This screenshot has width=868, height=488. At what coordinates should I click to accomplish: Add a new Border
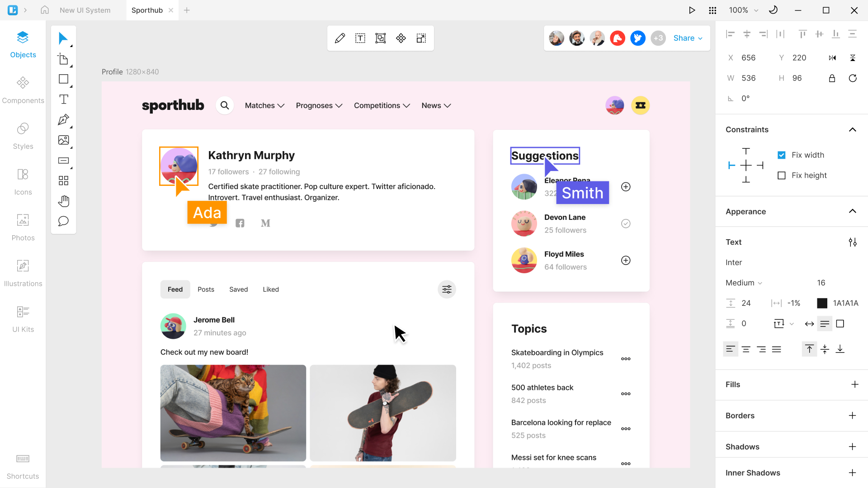point(853,416)
